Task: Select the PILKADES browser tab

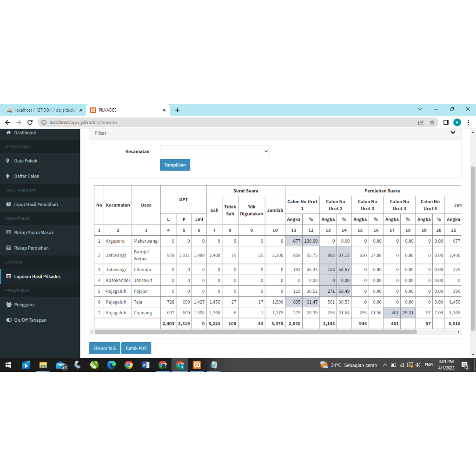Action: coord(127,110)
